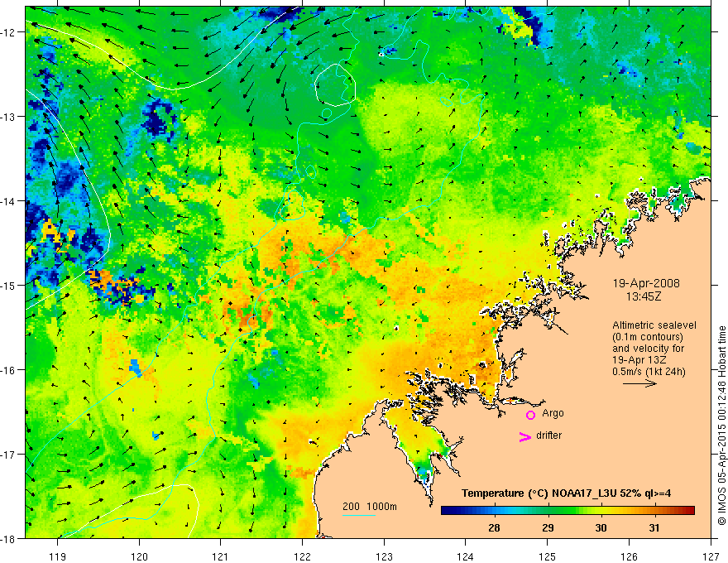728x563 pixels.
Task: Click the longitude axis label 124
Action: [466, 556]
